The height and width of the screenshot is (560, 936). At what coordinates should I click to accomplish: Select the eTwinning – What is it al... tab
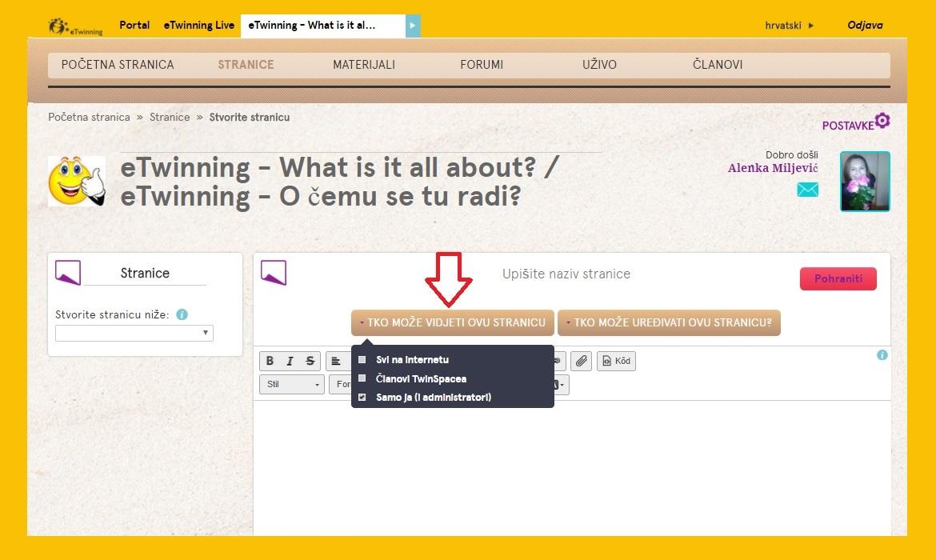click(323, 26)
